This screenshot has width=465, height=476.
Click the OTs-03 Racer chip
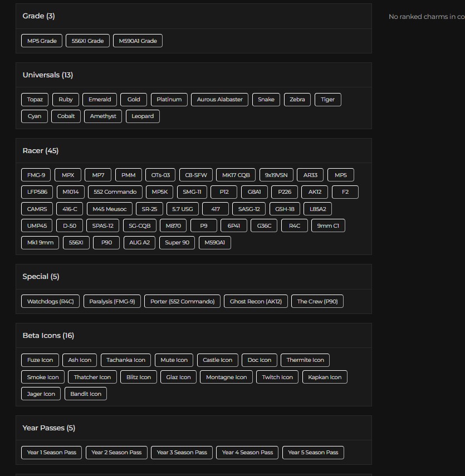[160, 175]
